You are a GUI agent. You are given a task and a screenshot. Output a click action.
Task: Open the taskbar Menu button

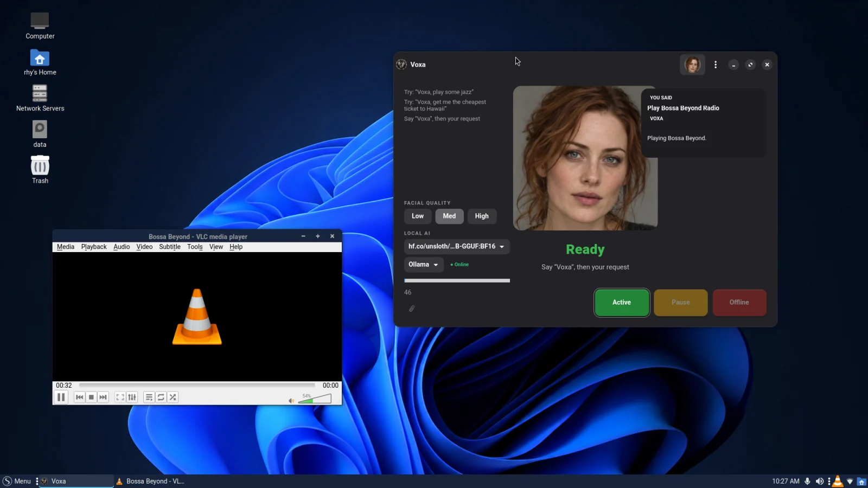coord(17,481)
